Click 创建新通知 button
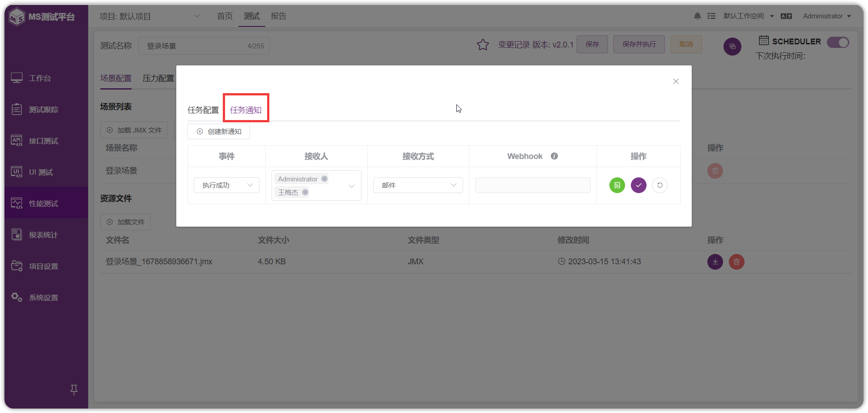This screenshot has width=868, height=413. (219, 131)
